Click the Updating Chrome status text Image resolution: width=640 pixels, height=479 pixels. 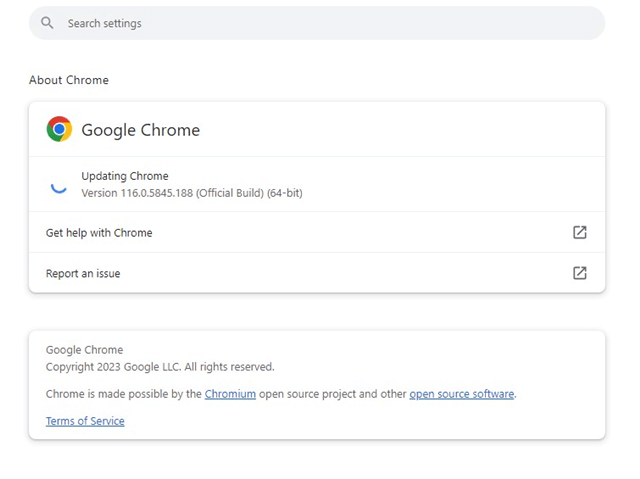click(124, 176)
